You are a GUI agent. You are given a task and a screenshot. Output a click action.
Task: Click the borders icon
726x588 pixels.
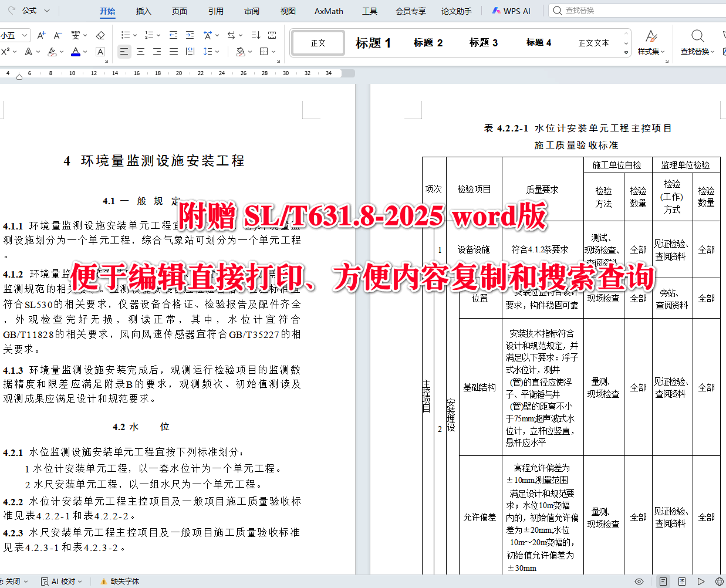tap(264, 52)
